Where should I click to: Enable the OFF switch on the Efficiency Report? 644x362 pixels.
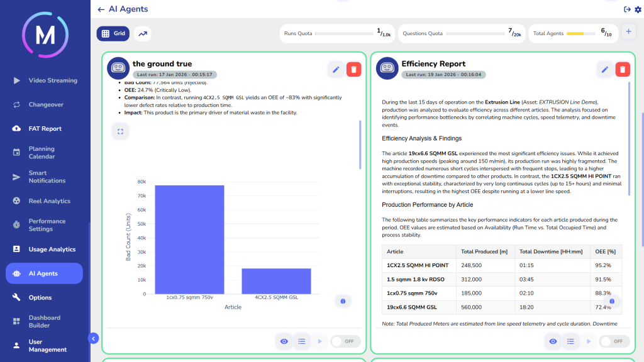point(614,341)
